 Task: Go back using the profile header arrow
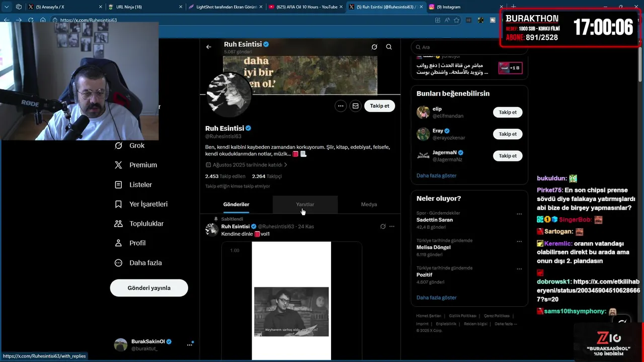click(x=208, y=47)
